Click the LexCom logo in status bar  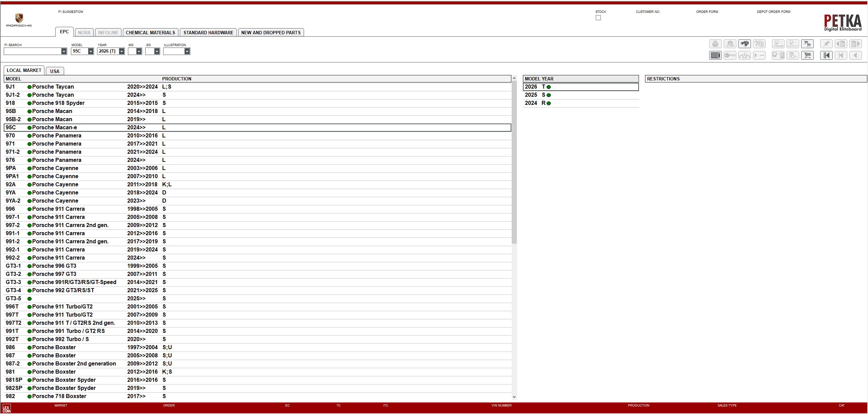(x=6, y=408)
